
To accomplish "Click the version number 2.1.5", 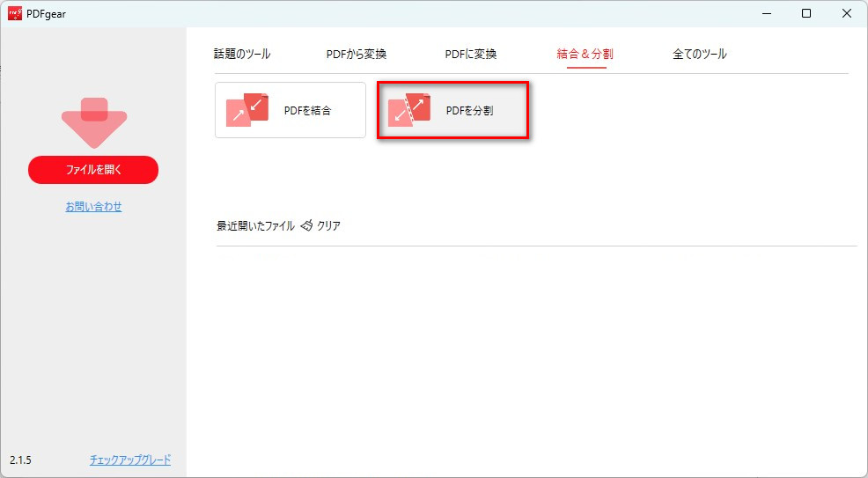I will (20, 460).
